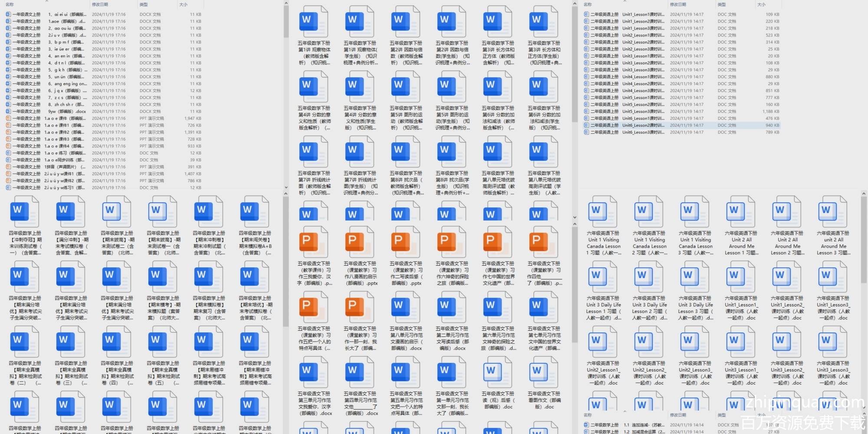Click top-left list scrollbar down arrow
This screenshot has height=434, width=868.
[x=286, y=187]
